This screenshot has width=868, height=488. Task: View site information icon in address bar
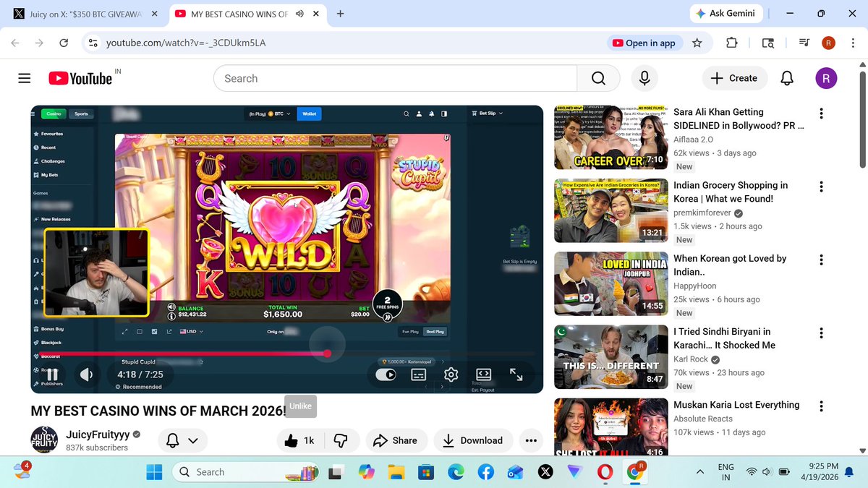coord(93,43)
